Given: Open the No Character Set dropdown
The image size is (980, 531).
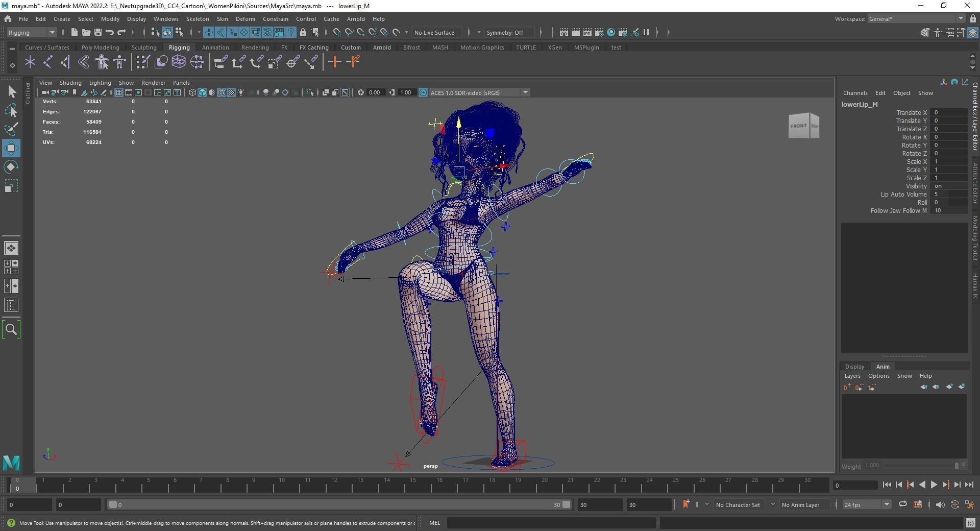Looking at the screenshot, I should point(738,504).
